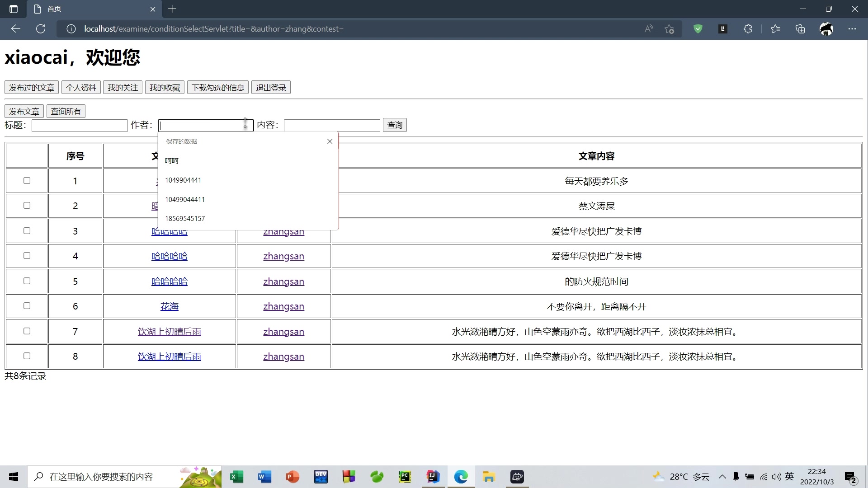Image resolution: width=868 pixels, height=488 pixels.
Task: Choose saved entry 1049904441
Action: 248,180
